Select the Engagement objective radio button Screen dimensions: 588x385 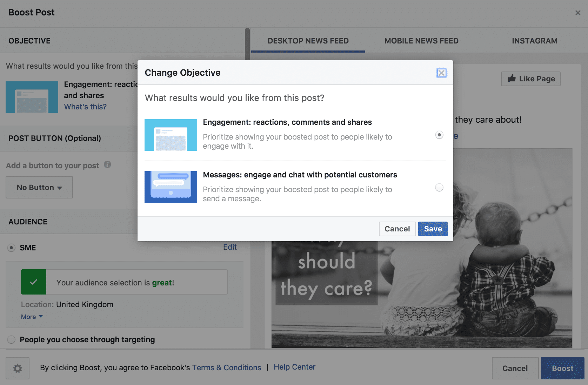tap(439, 135)
